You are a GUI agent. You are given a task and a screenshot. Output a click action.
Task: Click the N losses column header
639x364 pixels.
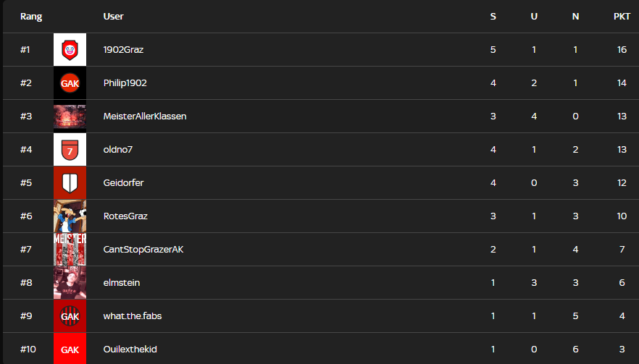(575, 17)
